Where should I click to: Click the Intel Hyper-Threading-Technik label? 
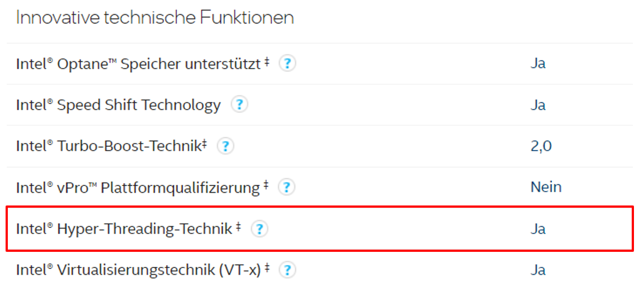pyautogui.click(x=124, y=229)
